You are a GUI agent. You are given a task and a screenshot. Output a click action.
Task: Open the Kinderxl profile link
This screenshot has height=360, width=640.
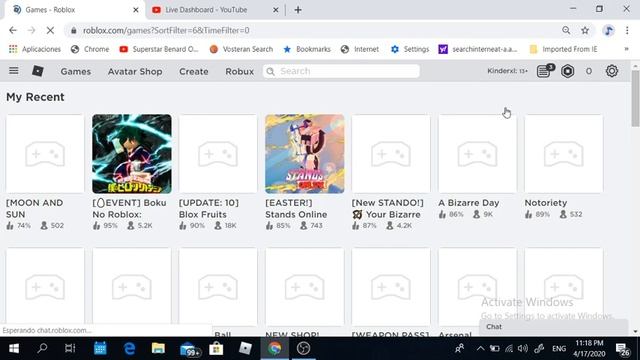pyautogui.click(x=507, y=71)
